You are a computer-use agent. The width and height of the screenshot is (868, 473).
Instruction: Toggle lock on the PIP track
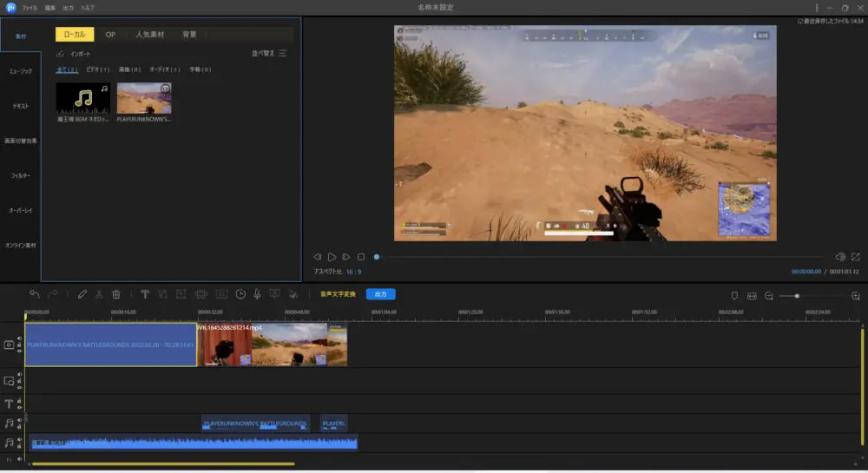[19, 381]
